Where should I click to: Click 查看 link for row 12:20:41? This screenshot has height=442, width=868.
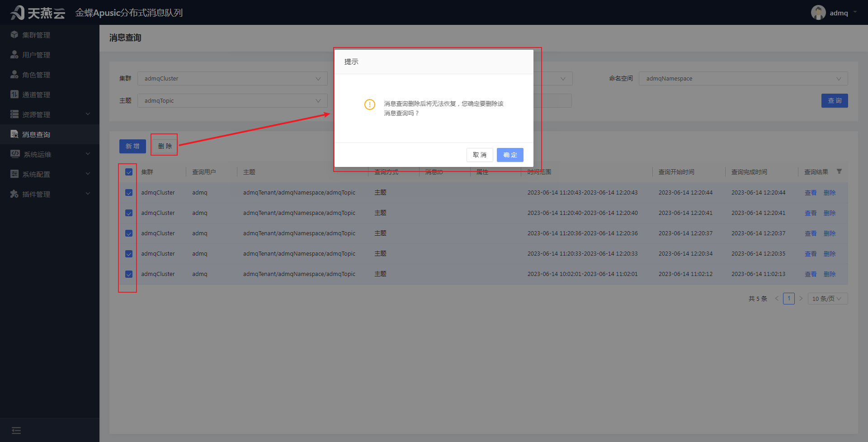pyautogui.click(x=811, y=213)
